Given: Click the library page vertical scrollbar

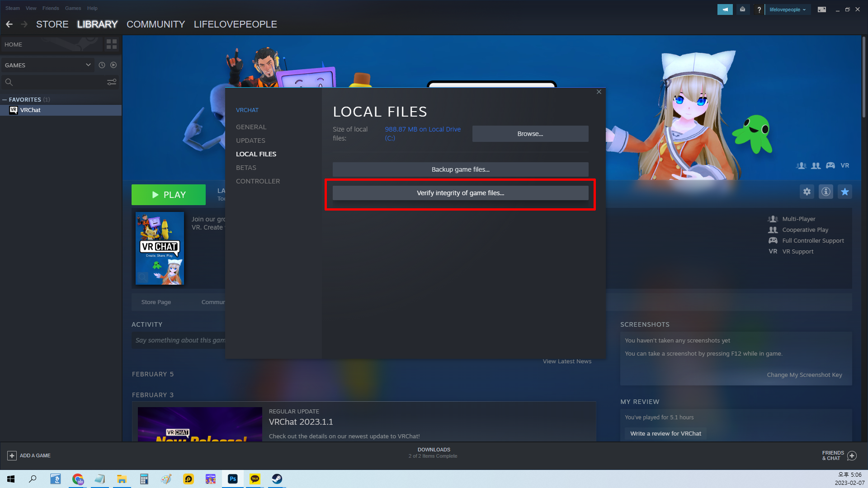Looking at the screenshot, I should click(864, 77).
